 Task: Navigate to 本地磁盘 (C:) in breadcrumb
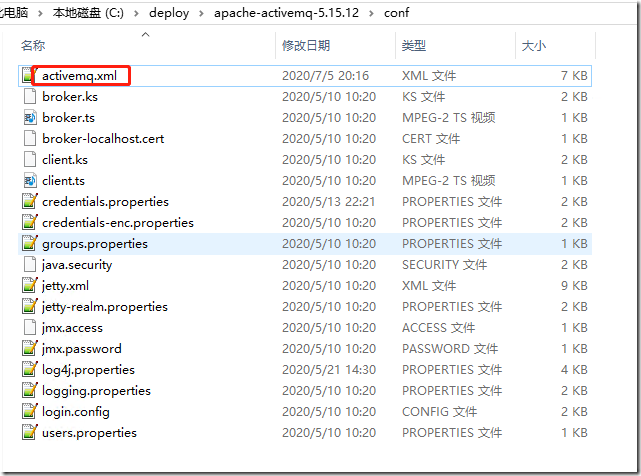click(88, 13)
